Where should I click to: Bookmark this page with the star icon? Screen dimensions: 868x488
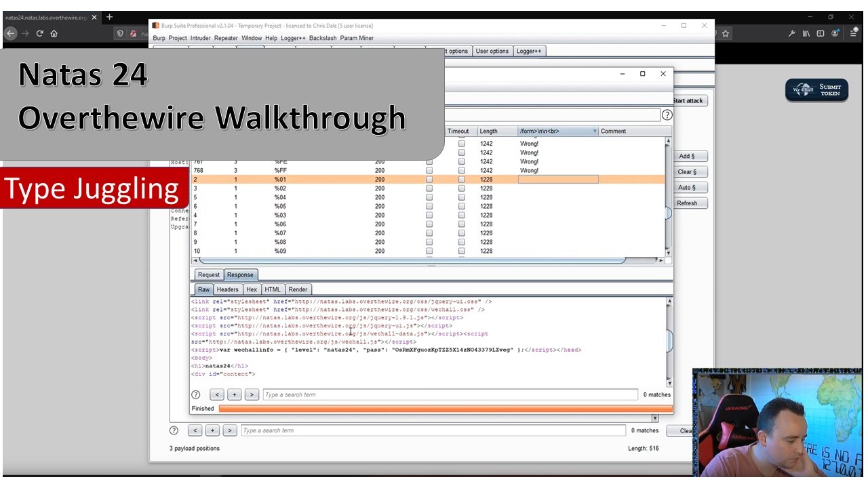coord(725,33)
